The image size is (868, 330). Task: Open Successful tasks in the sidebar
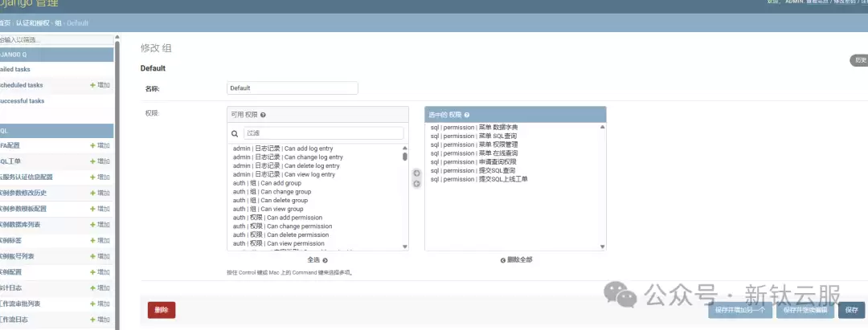[x=23, y=101]
